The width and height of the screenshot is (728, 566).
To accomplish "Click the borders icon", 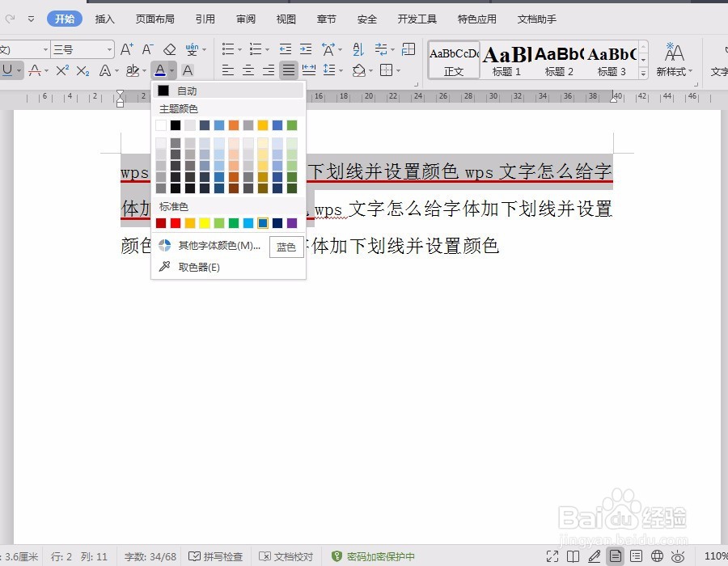I will 387,70.
